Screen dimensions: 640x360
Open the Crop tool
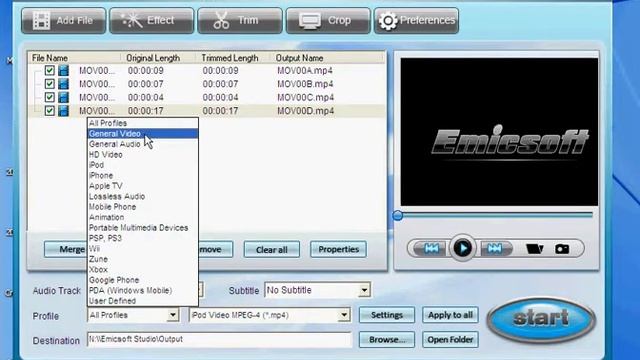[328, 20]
